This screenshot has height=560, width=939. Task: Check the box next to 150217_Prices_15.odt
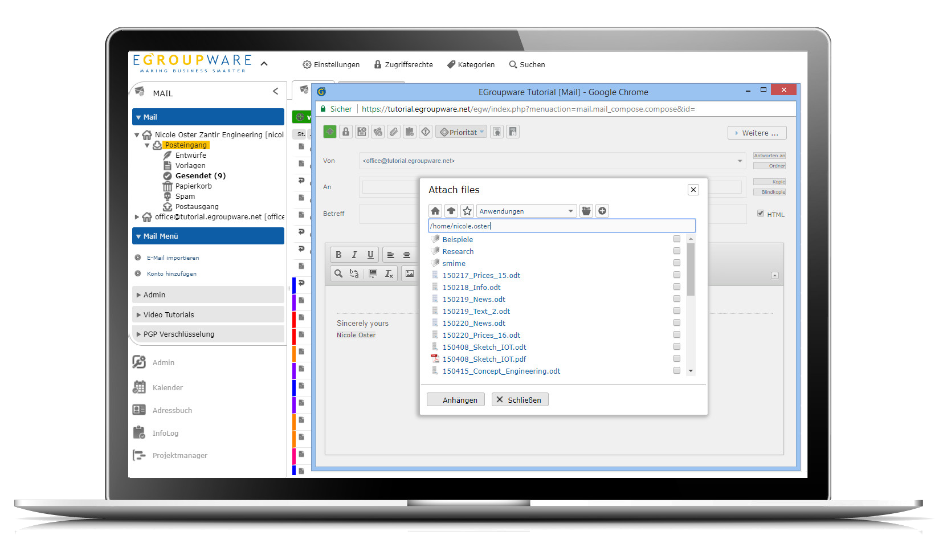click(676, 275)
